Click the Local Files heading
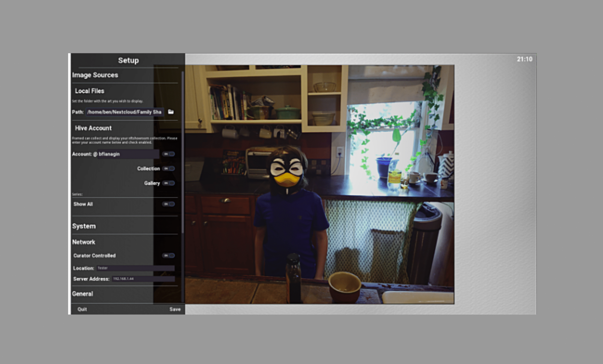603x364 pixels. point(90,91)
